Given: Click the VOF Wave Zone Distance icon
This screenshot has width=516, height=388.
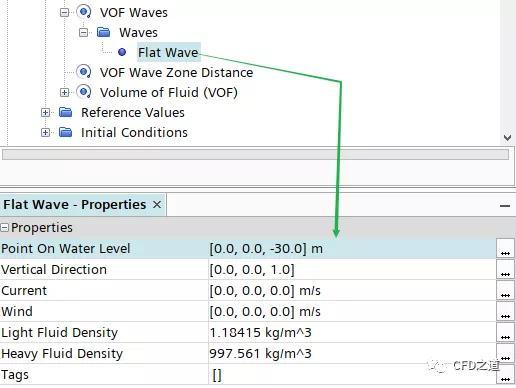Looking at the screenshot, I should click(x=84, y=72).
